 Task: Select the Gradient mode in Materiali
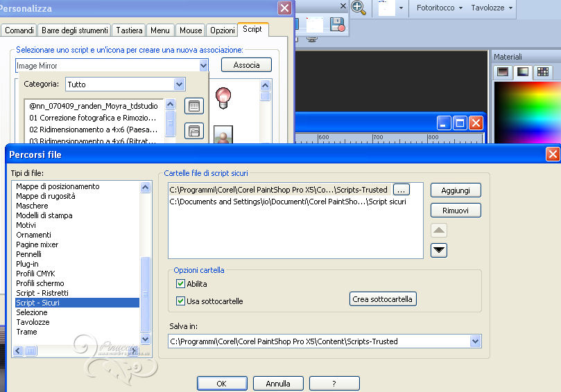pos(523,72)
